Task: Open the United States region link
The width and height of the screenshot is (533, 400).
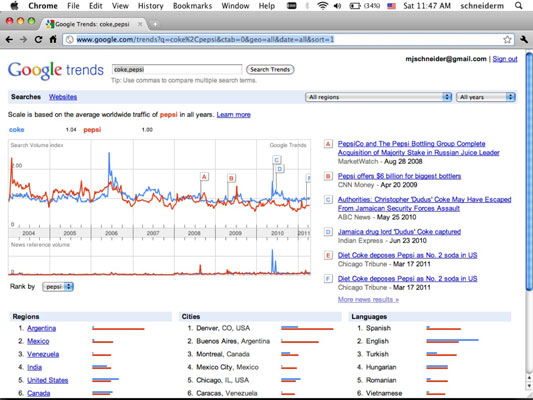Action: coord(48,380)
